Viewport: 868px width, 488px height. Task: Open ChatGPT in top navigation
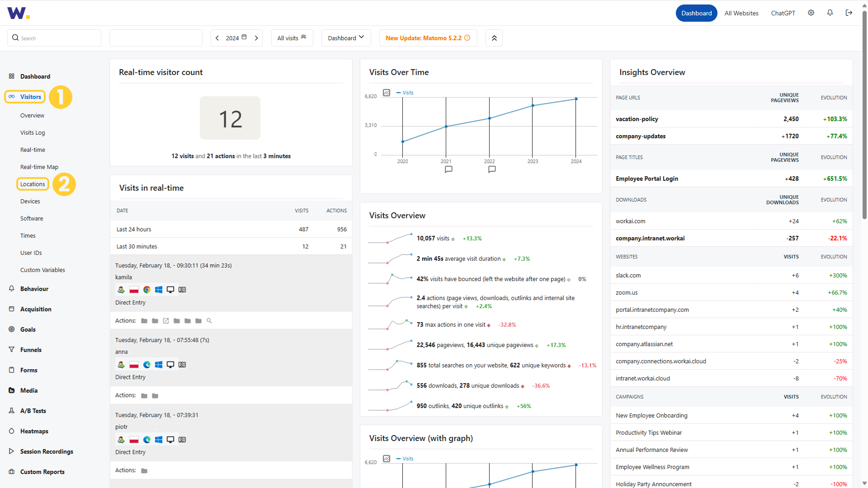(783, 13)
